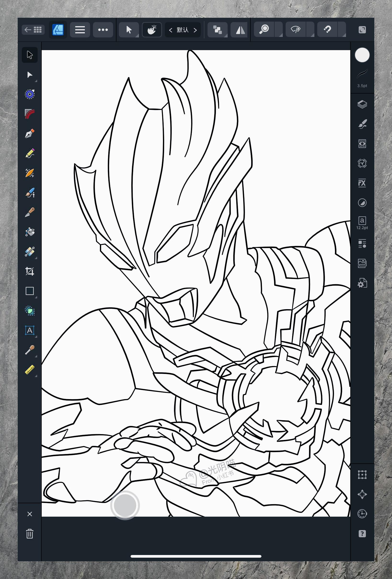Select the Shape Builder tool
The image size is (392, 579).
[30, 311]
